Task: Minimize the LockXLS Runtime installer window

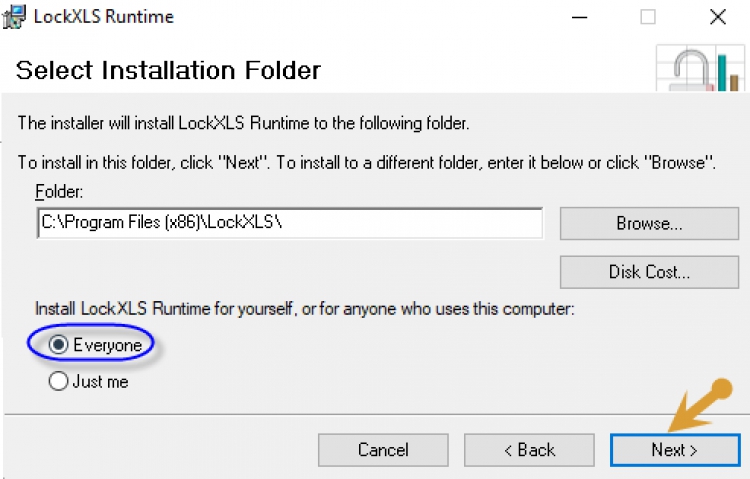Action: (x=579, y=17)
